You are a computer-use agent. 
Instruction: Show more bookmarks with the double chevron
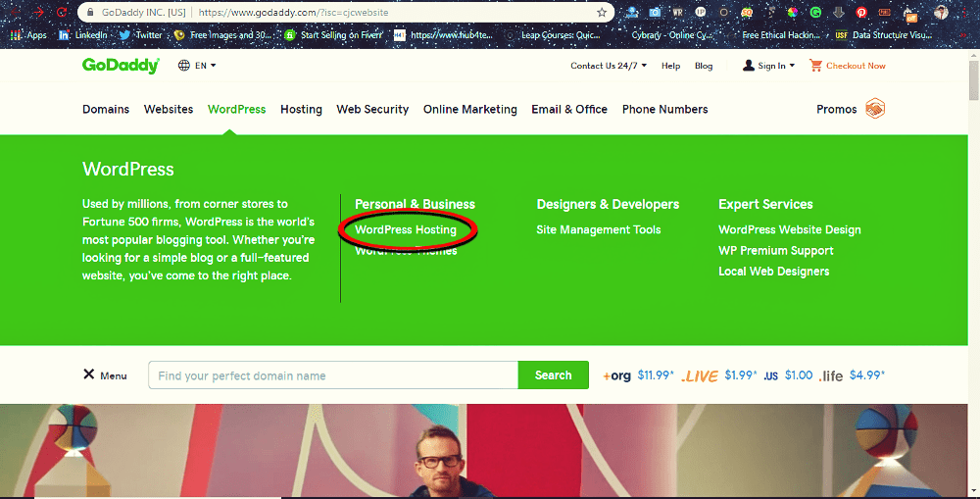pos(963,35)
